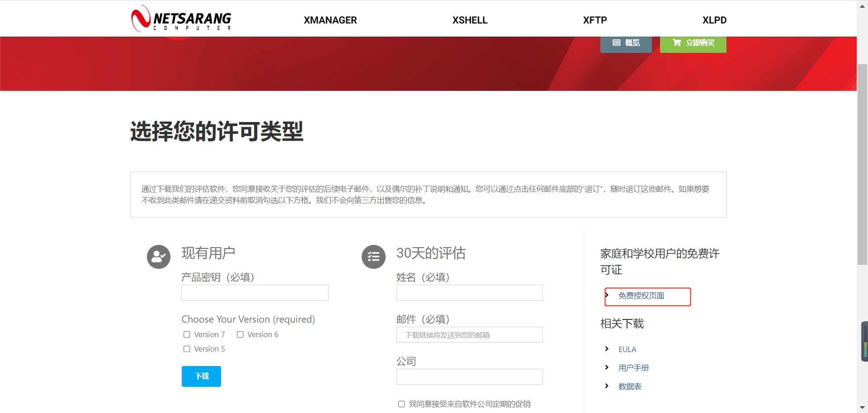Click the chevron beside 数据表
Viewport: 868px width, 413px height.
(x=607, y=386)
